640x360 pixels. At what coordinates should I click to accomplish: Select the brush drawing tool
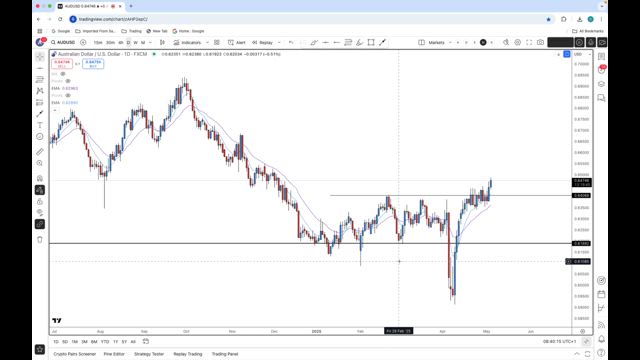(40, 114)
